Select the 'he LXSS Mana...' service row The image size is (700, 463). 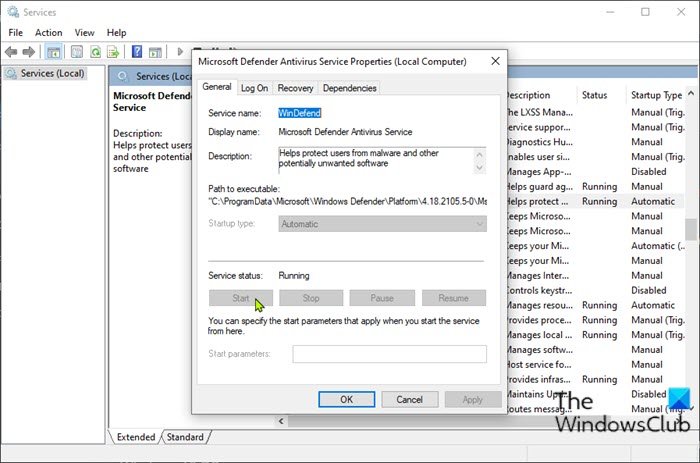(x=595, y=113)
